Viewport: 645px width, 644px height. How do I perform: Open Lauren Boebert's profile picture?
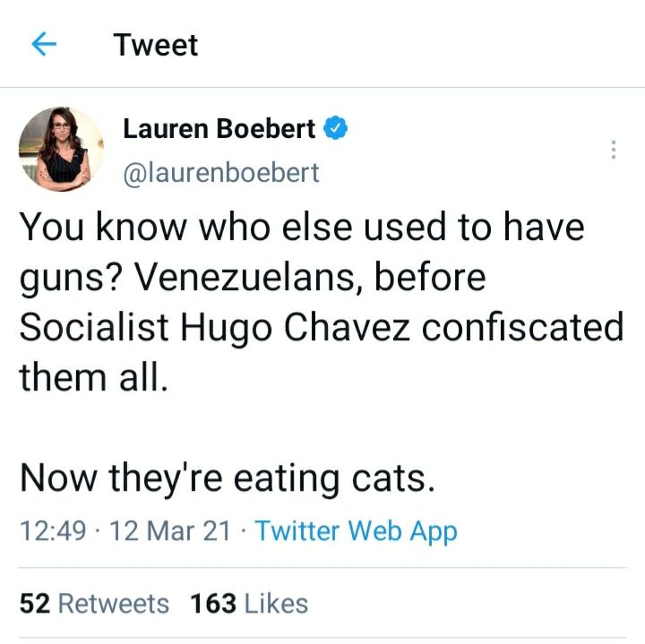(61, 149)
